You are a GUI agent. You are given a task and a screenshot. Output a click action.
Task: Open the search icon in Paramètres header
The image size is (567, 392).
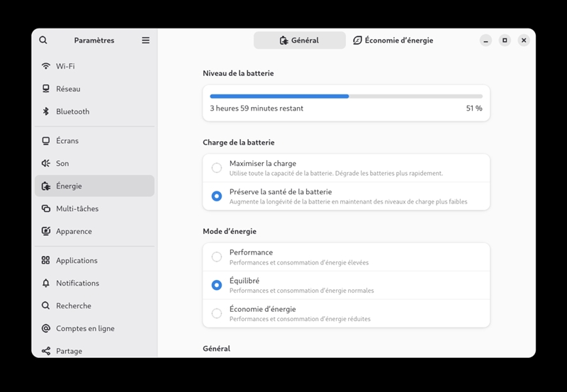coord(43,40)
